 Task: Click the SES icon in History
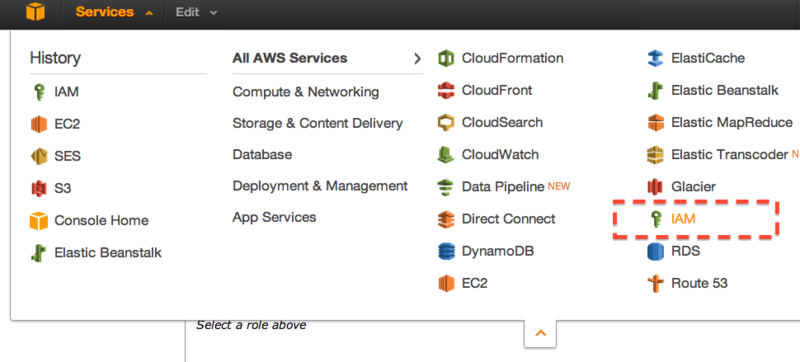(x=39, y=156)
